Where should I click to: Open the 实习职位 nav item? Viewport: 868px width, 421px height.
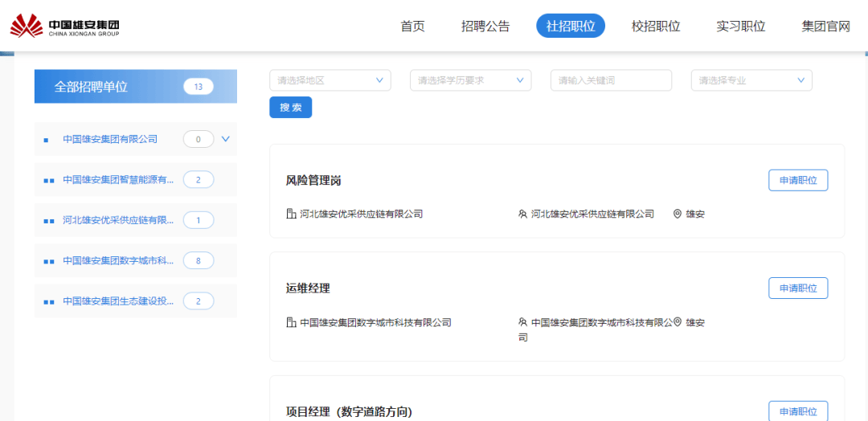tap(741, 26)
